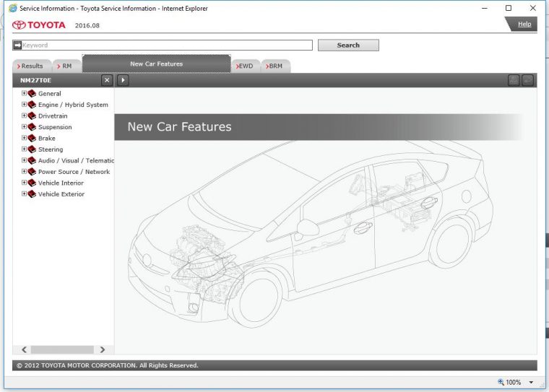Click the Drivetrain book icon
The height and width of the screenshot is (392, 549).
coord(32,116)
